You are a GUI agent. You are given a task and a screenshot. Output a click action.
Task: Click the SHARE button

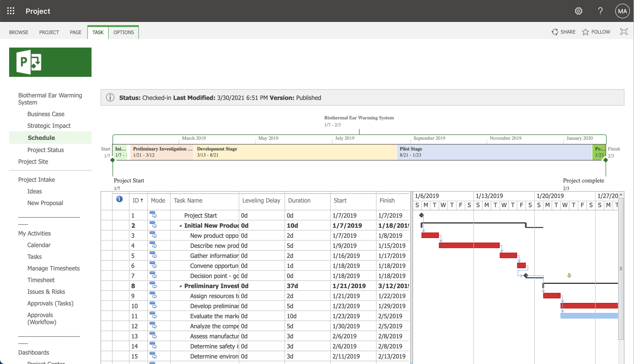(563, 32)
